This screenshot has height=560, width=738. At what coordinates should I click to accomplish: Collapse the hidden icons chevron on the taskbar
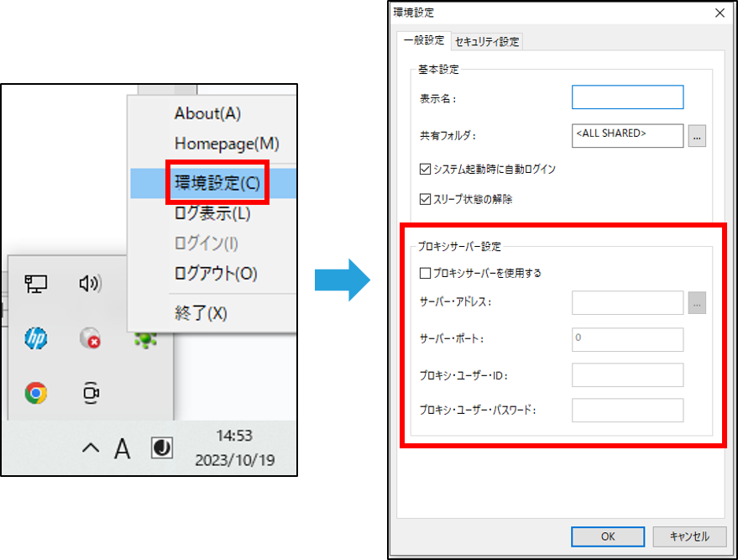pyautogui.click(x=91, y=447)
